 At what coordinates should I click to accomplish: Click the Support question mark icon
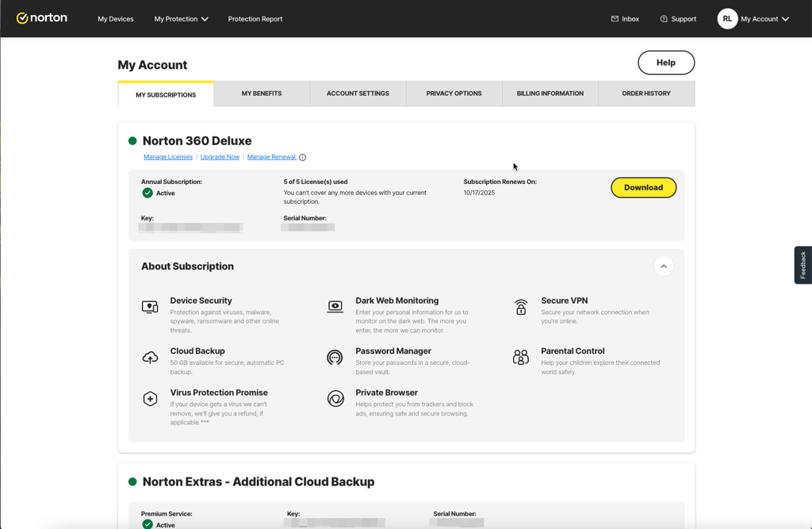(664, 19)
